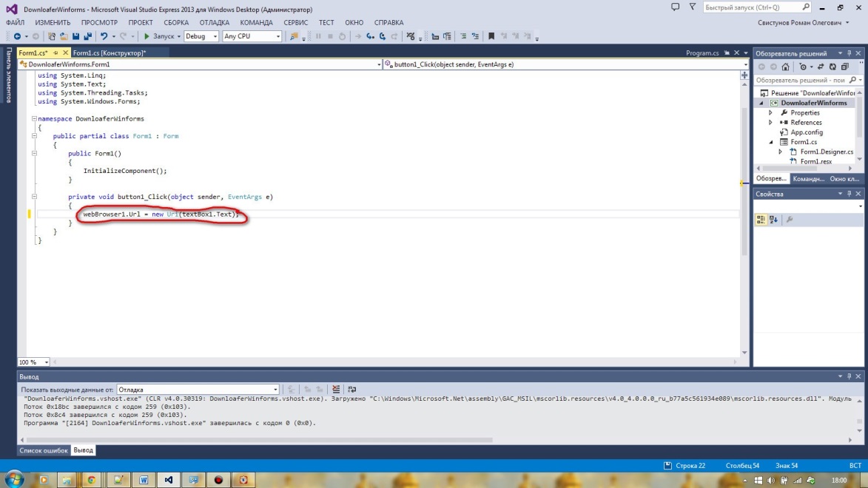Image resolution: width=868 pixels, height=488 pixels.
Task: Open the Any CPU platform dropdown
Action: tap(252, 36)
